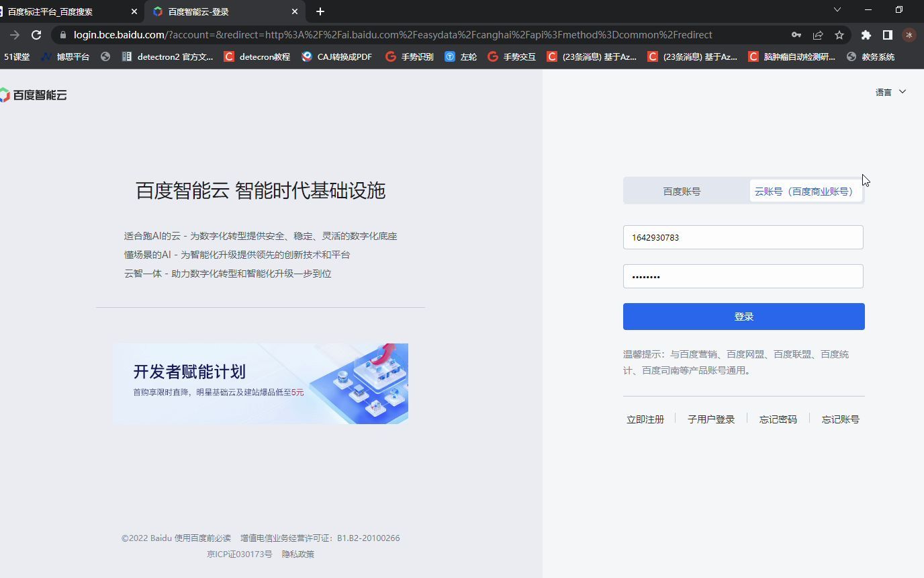
Task: Click the 温馨提示 hint text
Action: click(x=736, y=362)
